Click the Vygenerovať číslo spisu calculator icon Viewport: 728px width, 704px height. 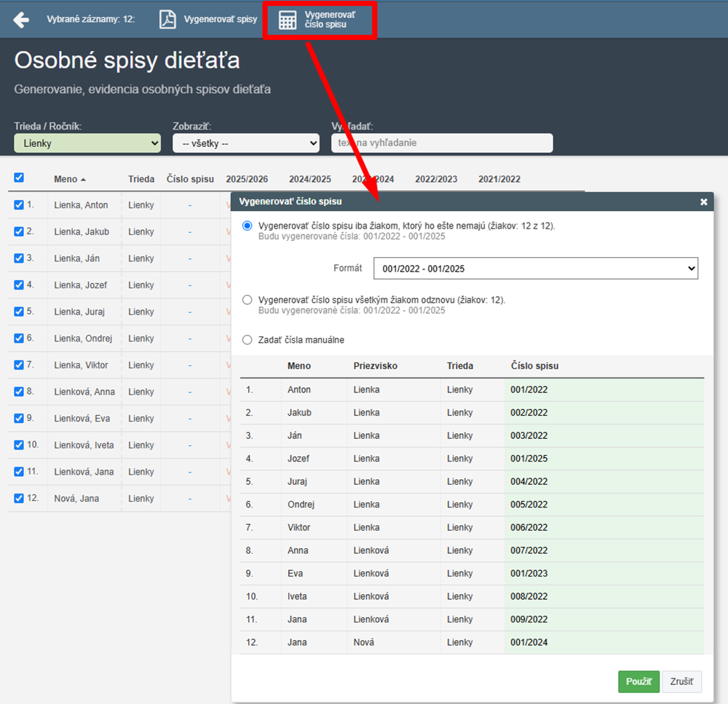[x=288, y=20]
